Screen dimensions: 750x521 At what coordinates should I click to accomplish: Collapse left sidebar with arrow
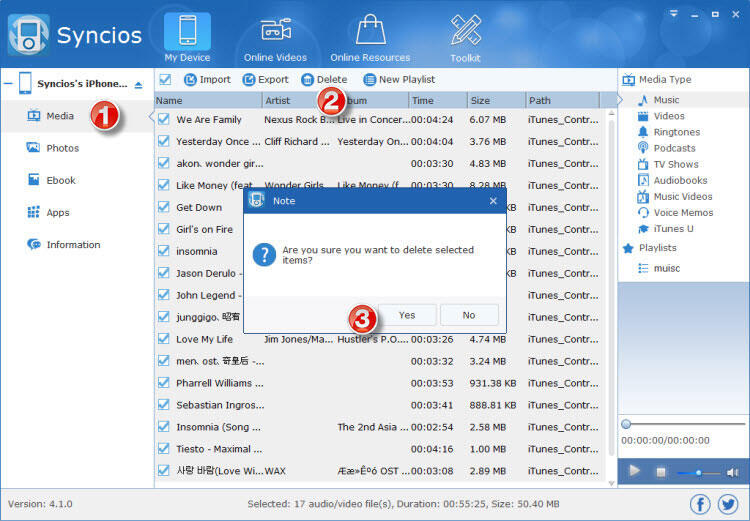(x=151, y=116)
